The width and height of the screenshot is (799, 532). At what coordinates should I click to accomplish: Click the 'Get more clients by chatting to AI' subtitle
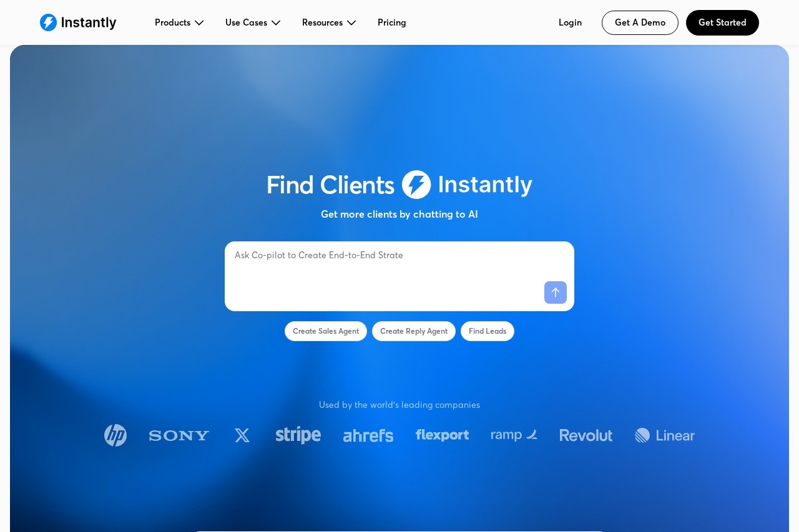click(x=399, y=214)
